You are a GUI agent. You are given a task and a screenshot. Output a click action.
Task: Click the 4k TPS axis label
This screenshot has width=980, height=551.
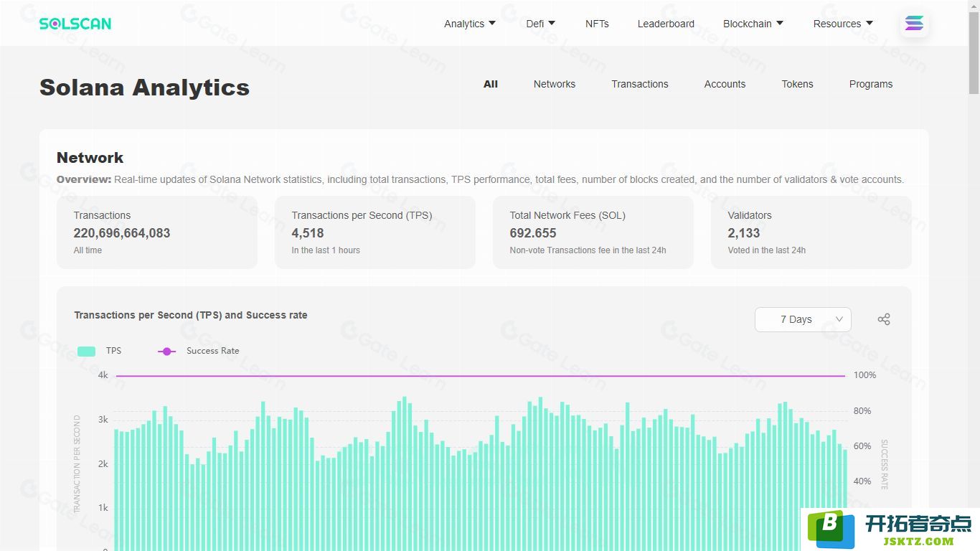pyautogui.click(x=103, y=375)
